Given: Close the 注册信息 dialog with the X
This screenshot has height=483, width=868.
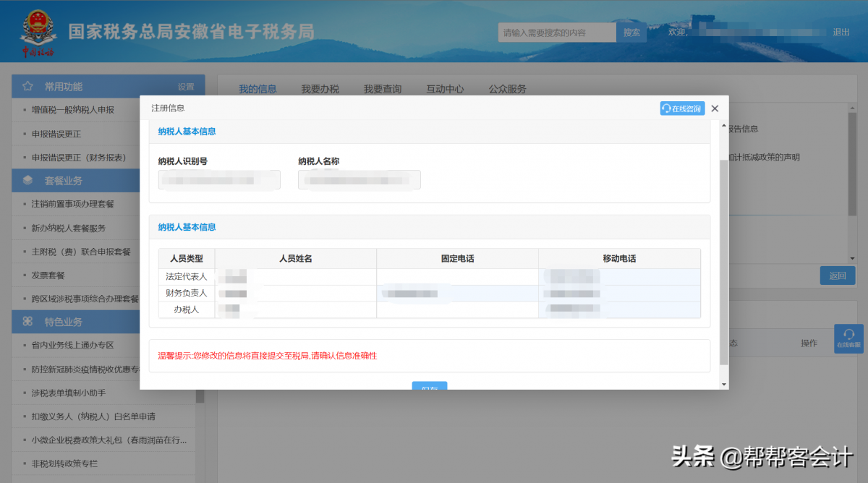Looking at the screenshot, I should click(x=715, y=108).
